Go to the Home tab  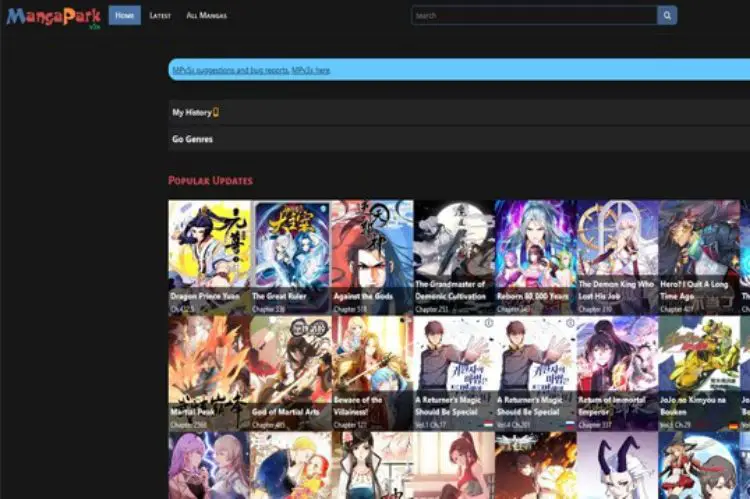[124, 15]
